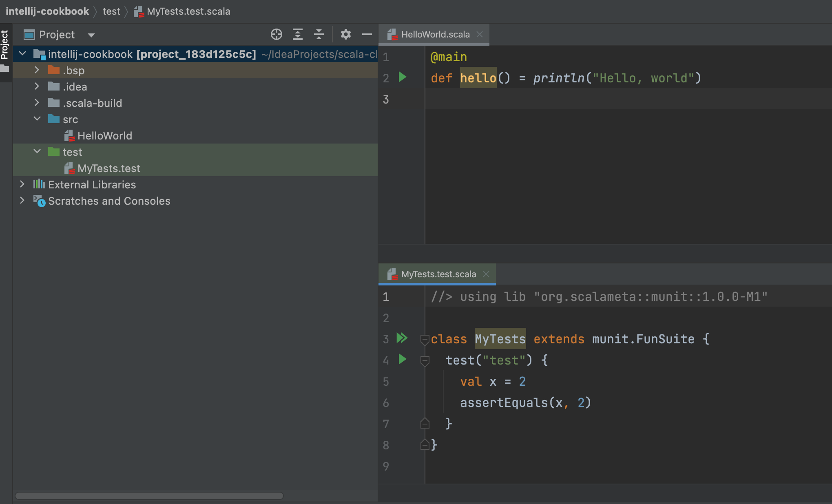Viewport: 832px width, 504px height.
Task: Expand External Libraries node
Action: pyautogui.click(x=22, y=184)
